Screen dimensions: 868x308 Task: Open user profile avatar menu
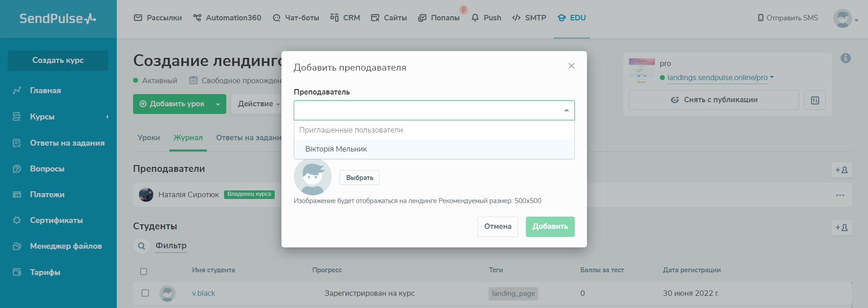click(845, 19)
